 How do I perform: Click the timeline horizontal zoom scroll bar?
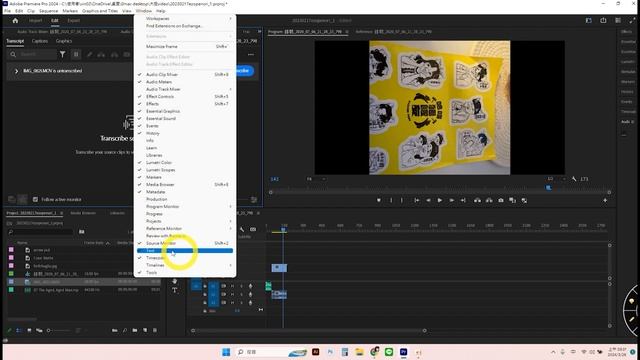click(309, 330)
